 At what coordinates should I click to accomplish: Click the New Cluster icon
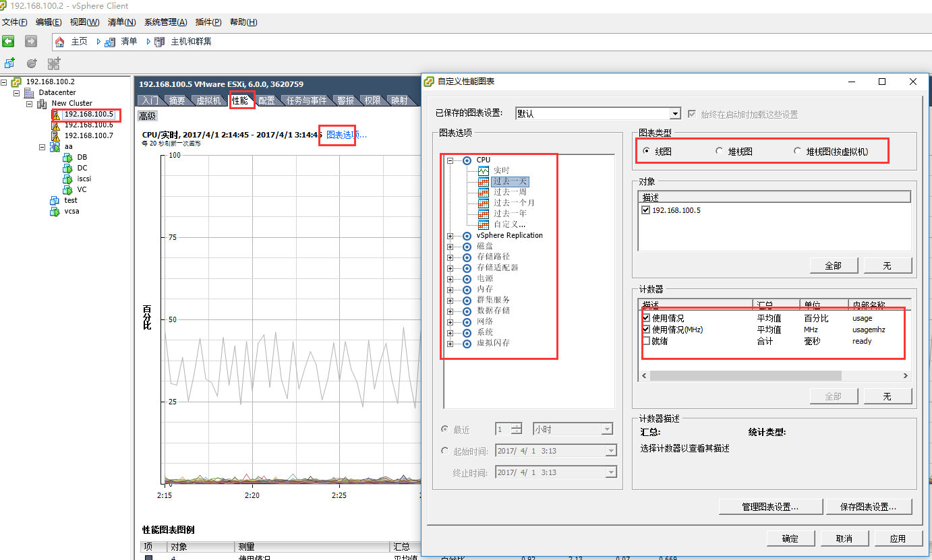[x=42, y=103]
